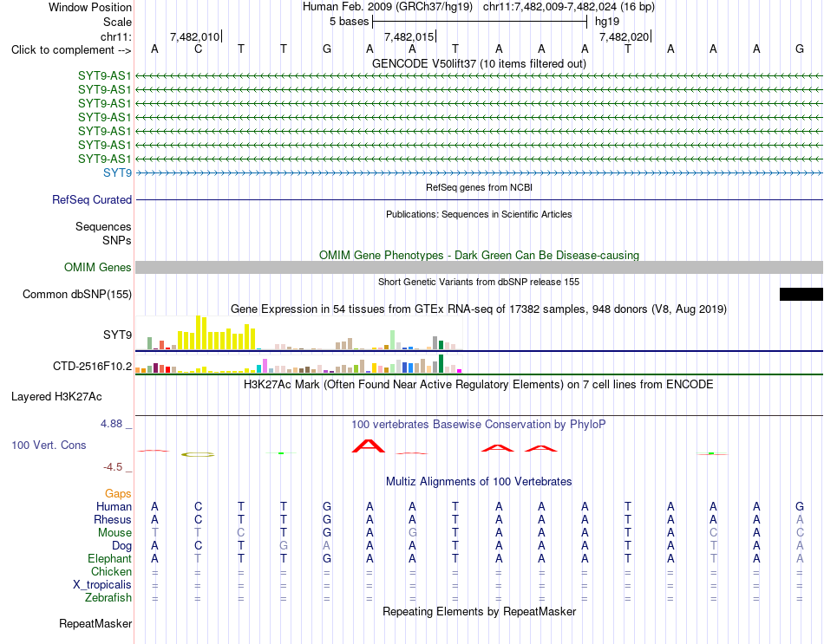Click the 'Mouse' alignment row label
The width and height of the screenshot is (824, 644).
coord(114,533)
